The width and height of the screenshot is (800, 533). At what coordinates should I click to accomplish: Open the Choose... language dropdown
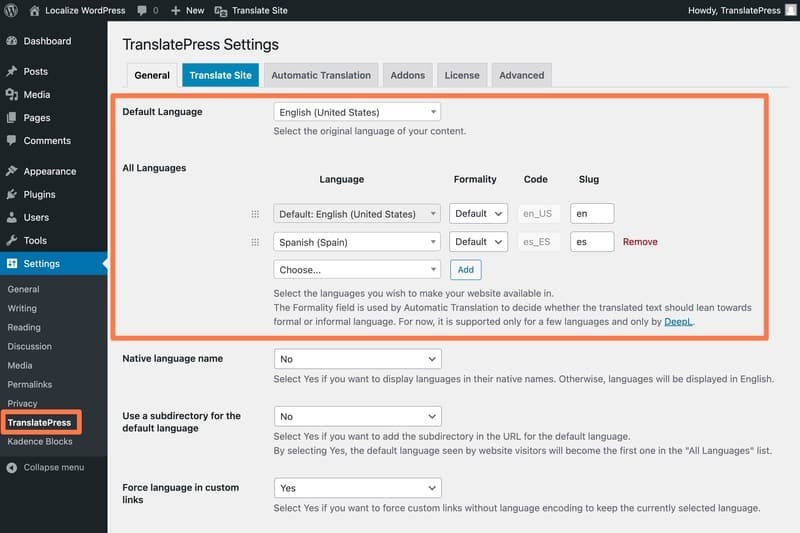click(356, 269)
